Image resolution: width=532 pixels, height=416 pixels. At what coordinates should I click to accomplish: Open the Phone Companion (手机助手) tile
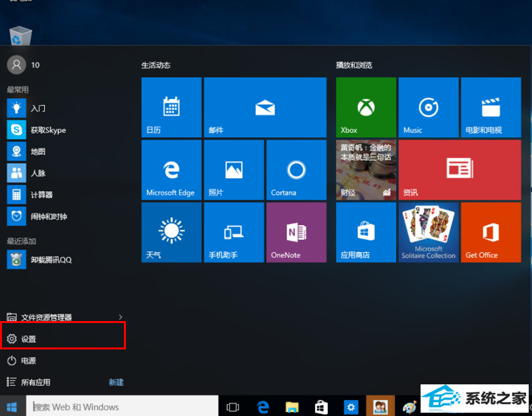[x=234, y=232]
